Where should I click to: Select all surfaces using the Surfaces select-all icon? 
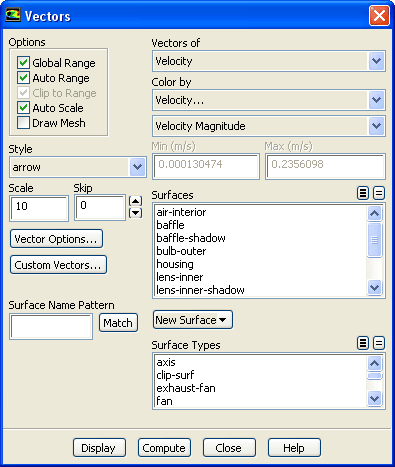click(x=363, y=193)
